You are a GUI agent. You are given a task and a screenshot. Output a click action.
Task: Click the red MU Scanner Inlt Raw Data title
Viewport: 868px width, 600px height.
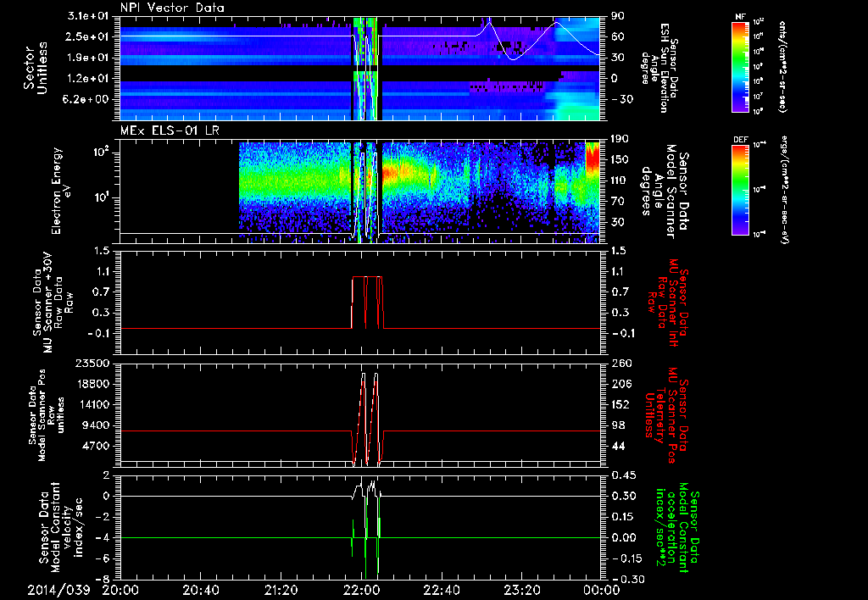click(668, 303)
